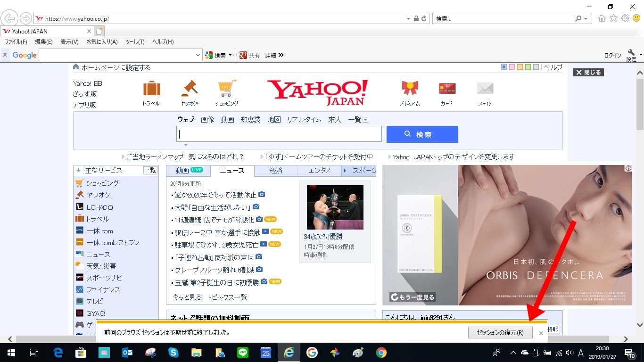
Task: Close the ad with 閉じる button
Action: [x=588, y=72]
